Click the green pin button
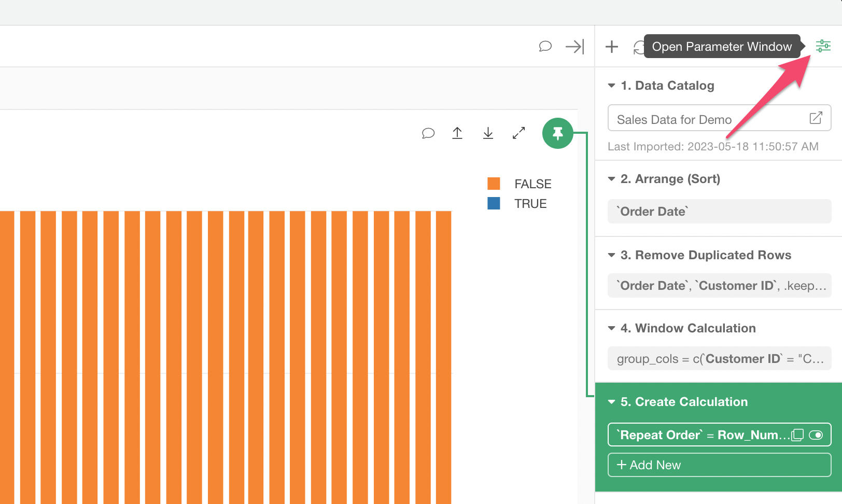Screen dimensions: 842x504 tap(557, 133)
